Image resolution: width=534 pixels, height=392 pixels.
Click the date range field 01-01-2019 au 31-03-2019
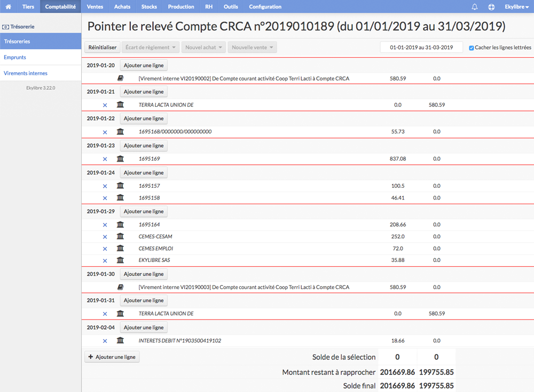coord(421,47)
